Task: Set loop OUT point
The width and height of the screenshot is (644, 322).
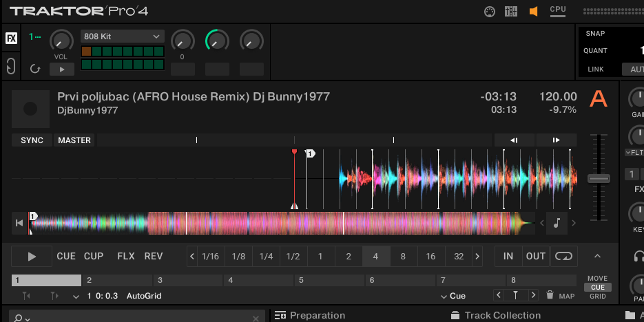Action: 536,257
